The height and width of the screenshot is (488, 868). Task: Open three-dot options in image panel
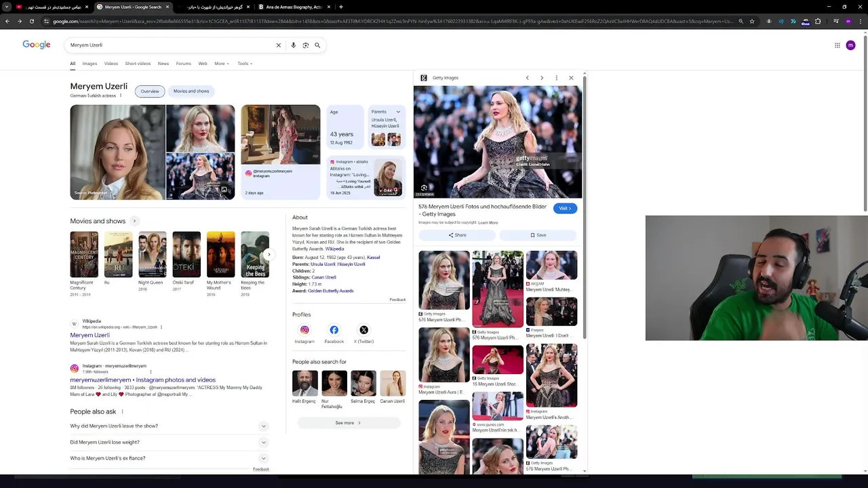coord(556,78)
